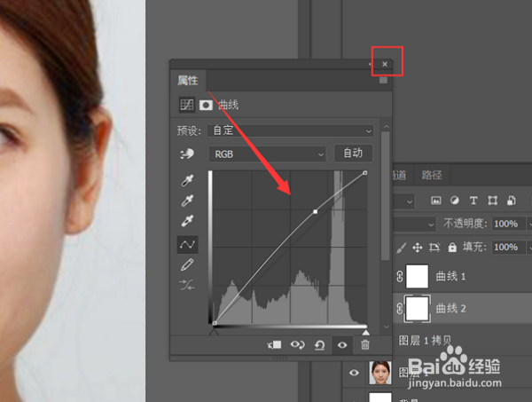532x402 pixels.
Task: Click the white point input slider triangle
Action: [365, 332]
